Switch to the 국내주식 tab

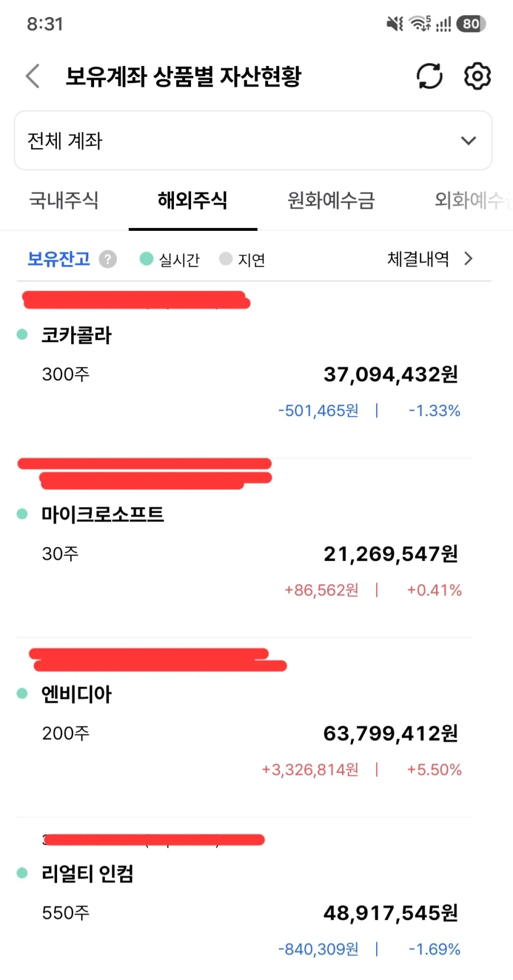point(64,200)
